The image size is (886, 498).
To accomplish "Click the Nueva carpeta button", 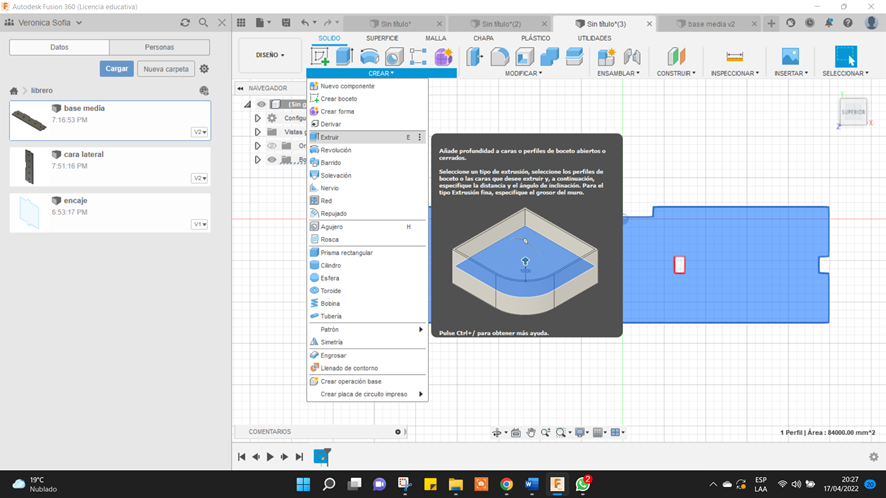I will (165, 69).
